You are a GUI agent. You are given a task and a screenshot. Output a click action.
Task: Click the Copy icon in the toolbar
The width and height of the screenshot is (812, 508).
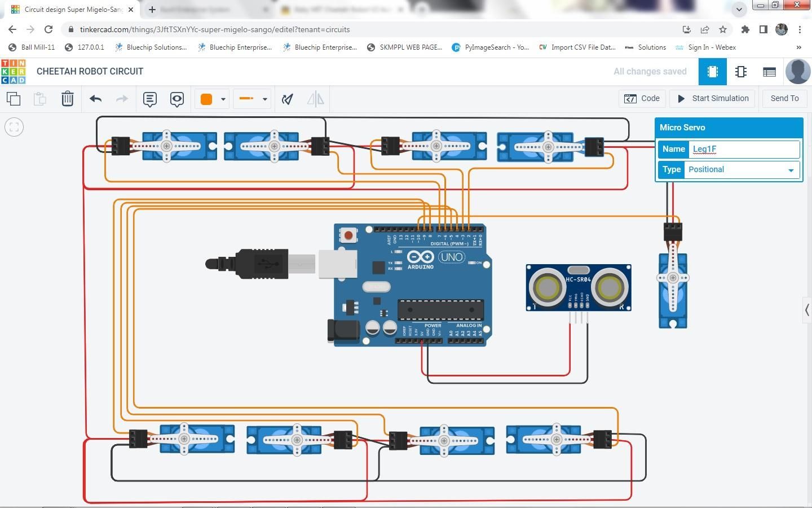(14, 99)
